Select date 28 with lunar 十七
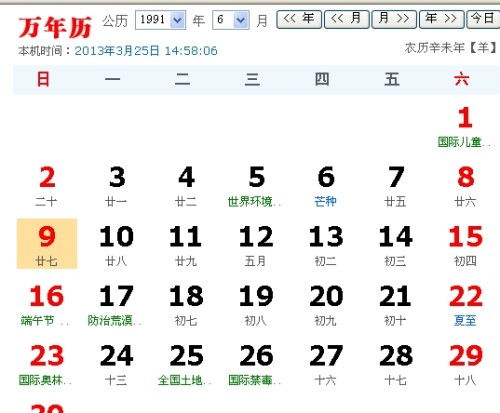 pos(395,364)
